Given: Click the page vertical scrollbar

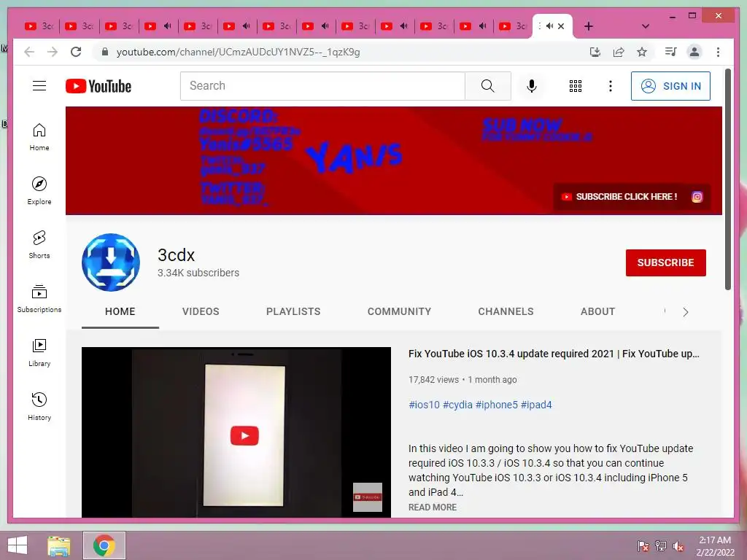Looking at the screenshot, I should click(x=727, y=180).
